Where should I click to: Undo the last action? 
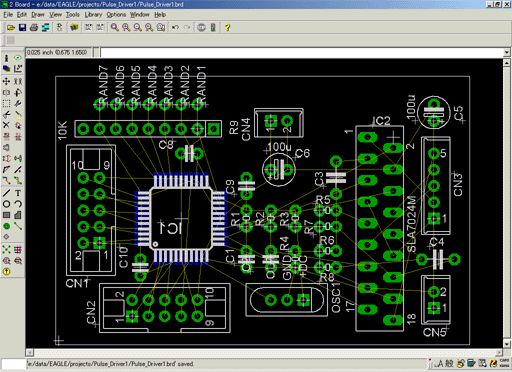pyautogui.click(x=175, y=28)
